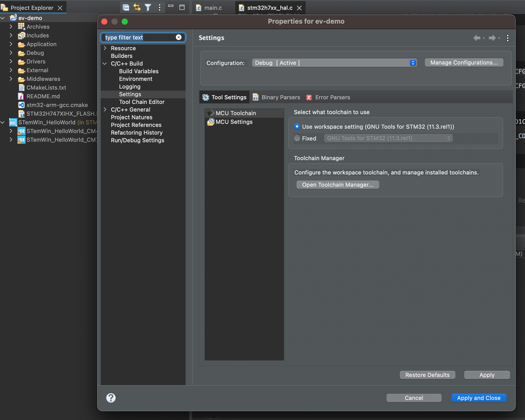Open the Project Explorer view menu
Viewport: 525px width, 420px height.
pyautogui.click(x=160, y=7)
